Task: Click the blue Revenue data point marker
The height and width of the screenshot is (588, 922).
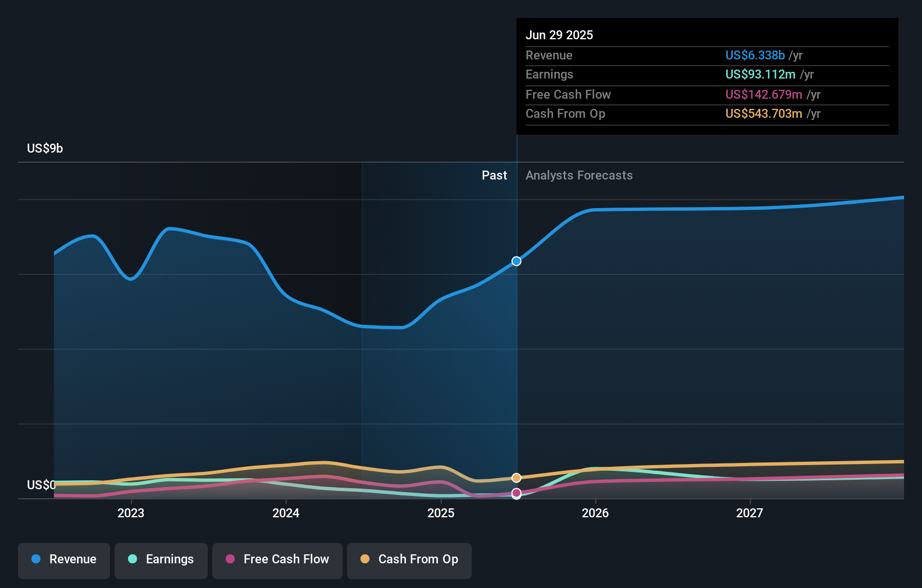Action: tap(517, 261)
